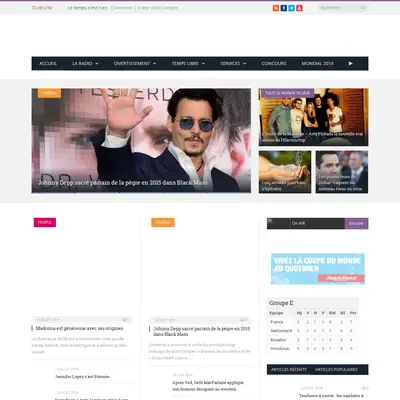
Task: Click the search input field
Action: coord(339,8)
